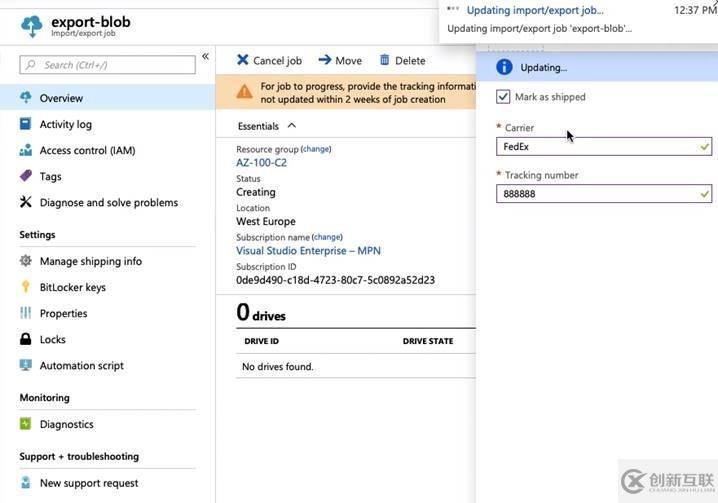718x503 pixels.
Task: Click the Manage shipping info gear icon
Action: [26, 261]
